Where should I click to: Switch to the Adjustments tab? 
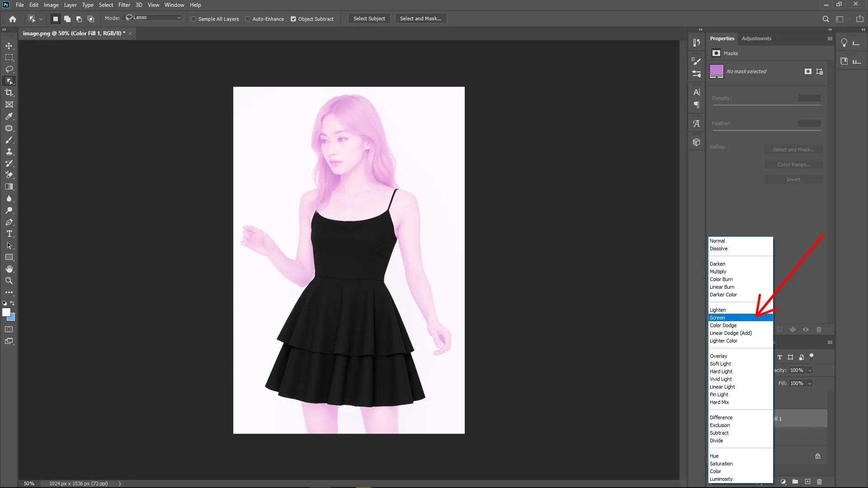click(756, 38)
